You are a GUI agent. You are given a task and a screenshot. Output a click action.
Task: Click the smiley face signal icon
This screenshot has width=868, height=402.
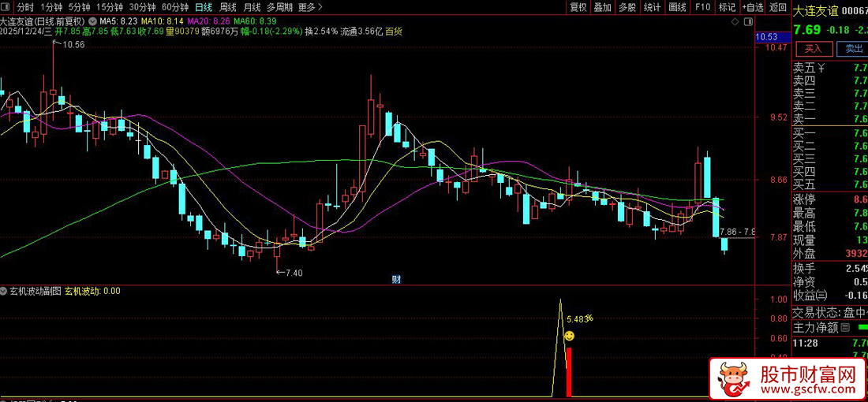[x=569, y=335]
